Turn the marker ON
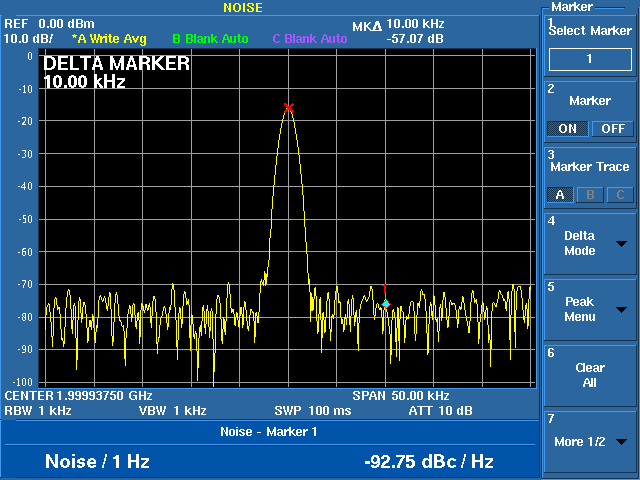 point(567,129)
